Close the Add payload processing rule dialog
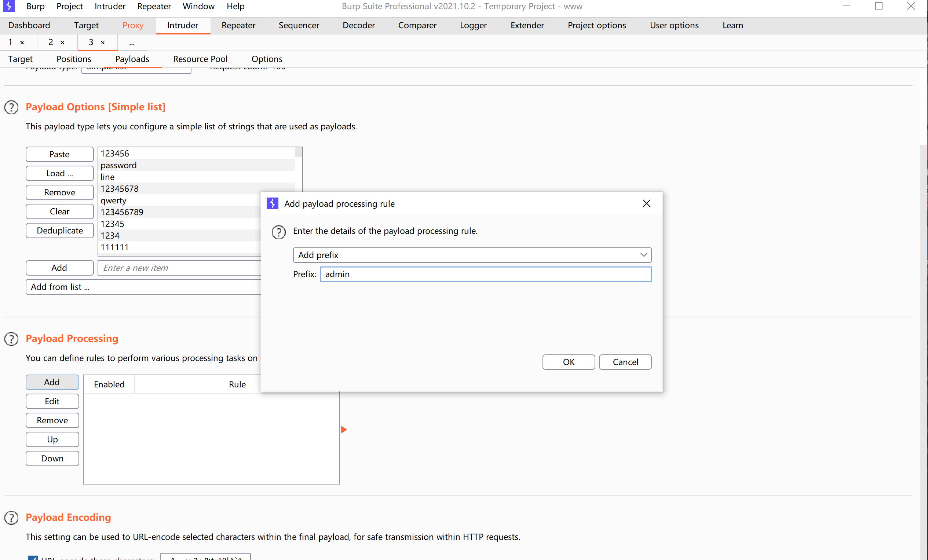The width and height of the screenshot is (928, 560). pyautogui.click(x=646, y=204)
